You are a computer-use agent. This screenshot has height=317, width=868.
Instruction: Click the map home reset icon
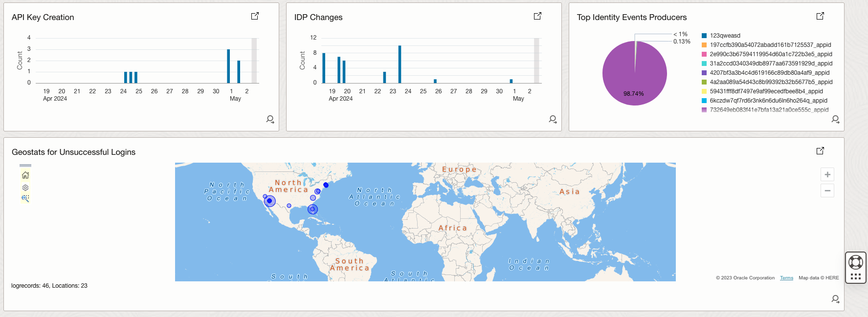pyautogui.click(x=25, y=175)
